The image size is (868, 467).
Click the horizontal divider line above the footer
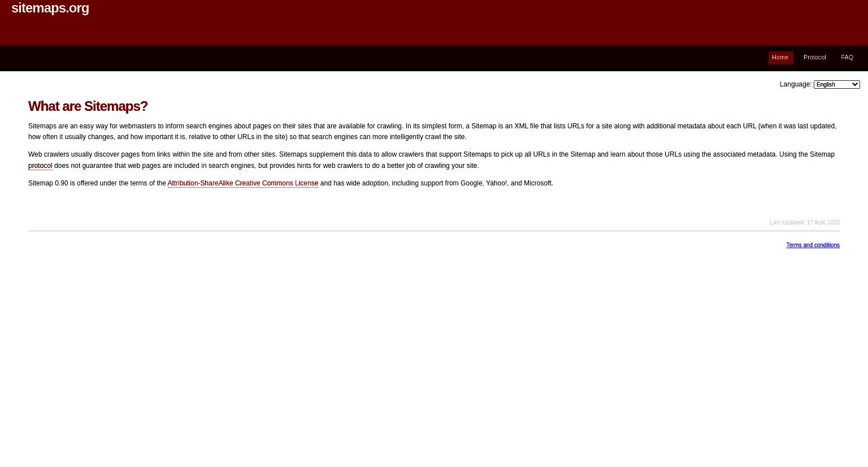tap(434, 231)
